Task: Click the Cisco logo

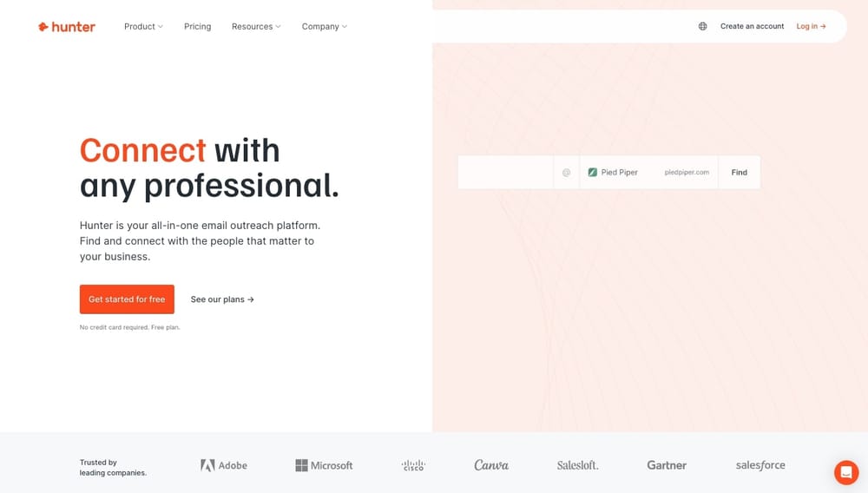Action: click(x=413, y=465)
